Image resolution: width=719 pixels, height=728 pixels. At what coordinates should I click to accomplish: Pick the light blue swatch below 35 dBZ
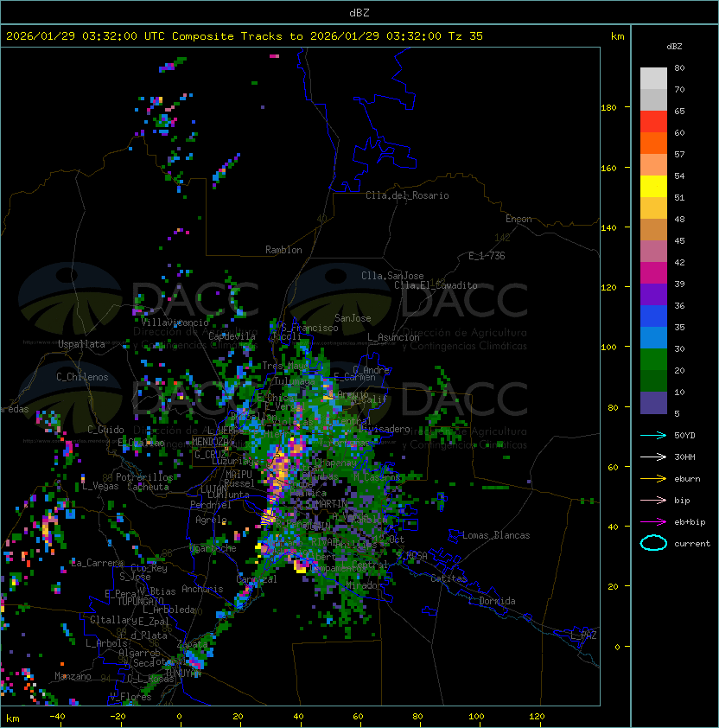point(653,338)
